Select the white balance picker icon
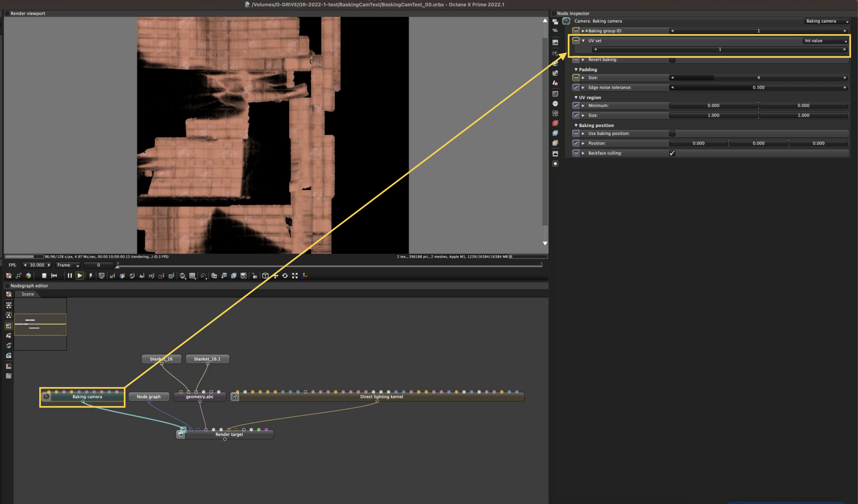 coord(122,276)
